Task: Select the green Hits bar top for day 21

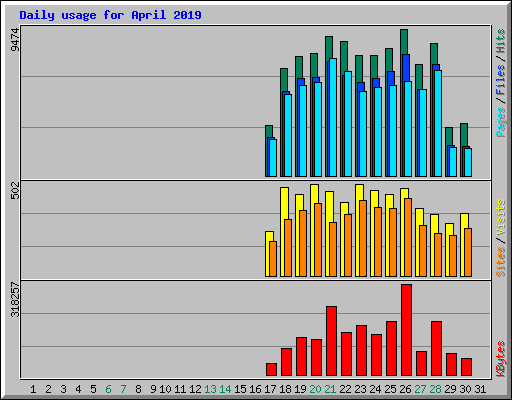Action: coord(329,47)
